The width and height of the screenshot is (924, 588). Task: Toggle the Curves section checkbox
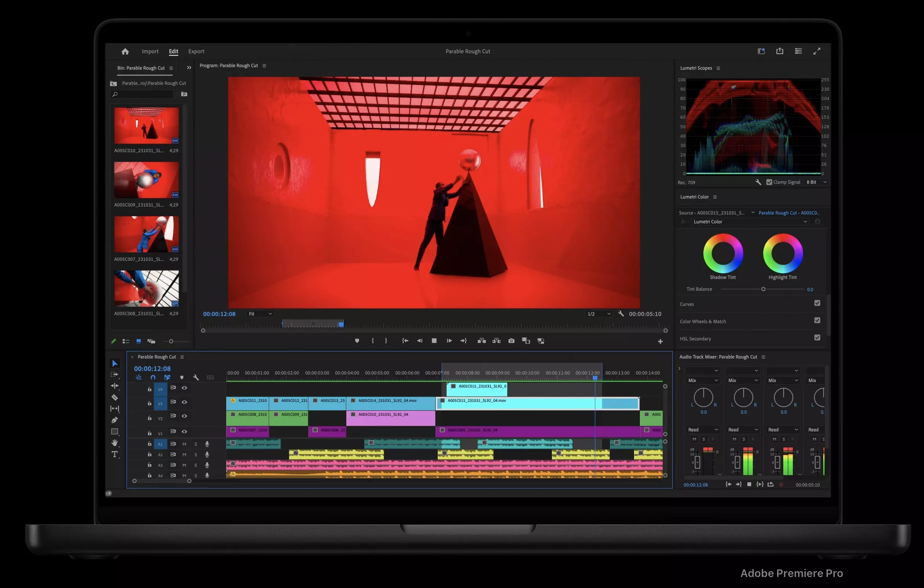coord(817,304)
